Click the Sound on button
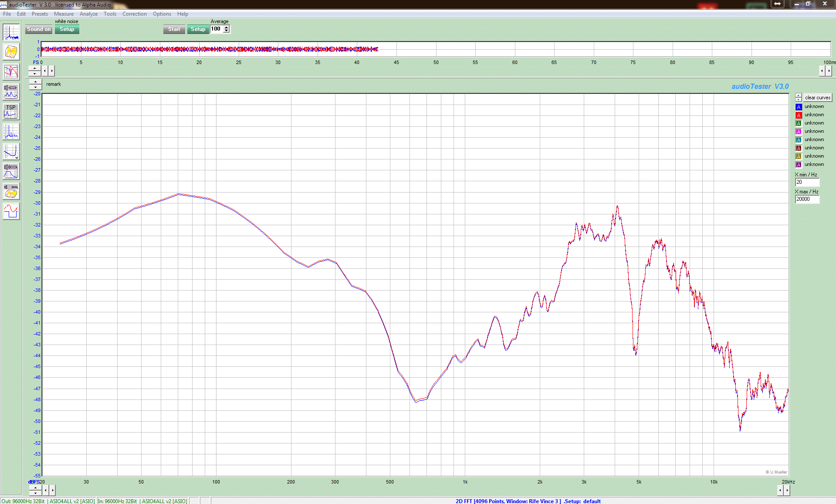This screenshot has height=504, width=836. pyautogui.click(x=39, y=30)
